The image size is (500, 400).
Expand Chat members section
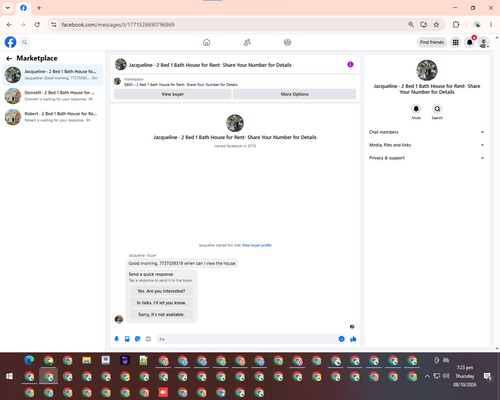coord(426,132)
